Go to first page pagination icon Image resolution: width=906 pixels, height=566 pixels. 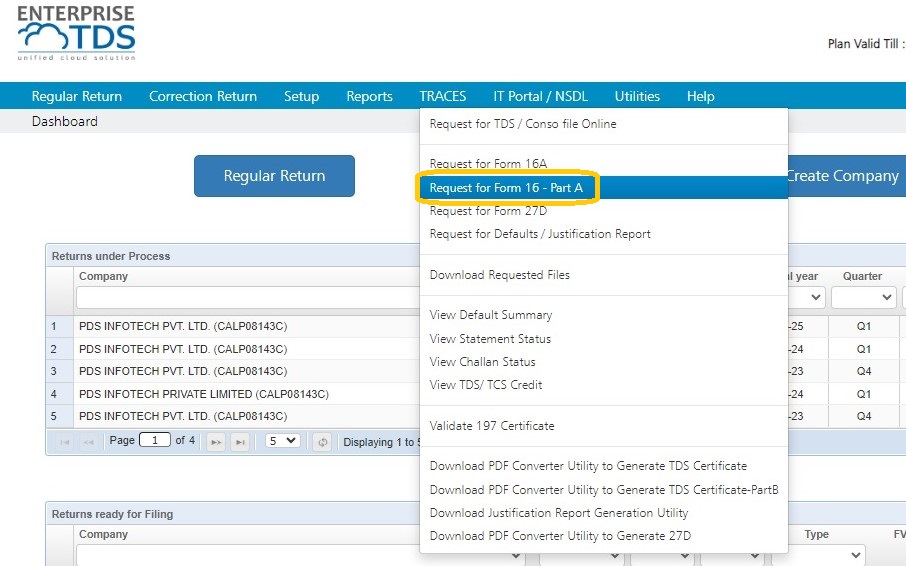(65, 442)
